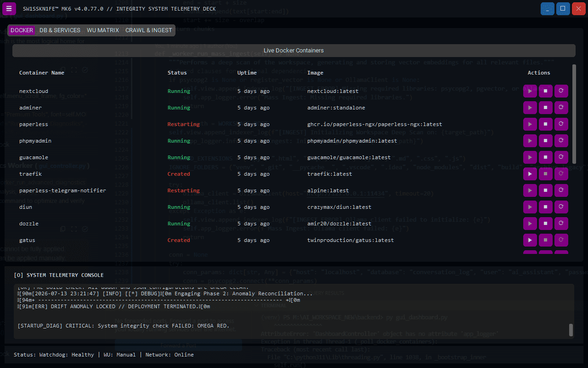
Task: Stop the adminer container
Action: (545, 108)
